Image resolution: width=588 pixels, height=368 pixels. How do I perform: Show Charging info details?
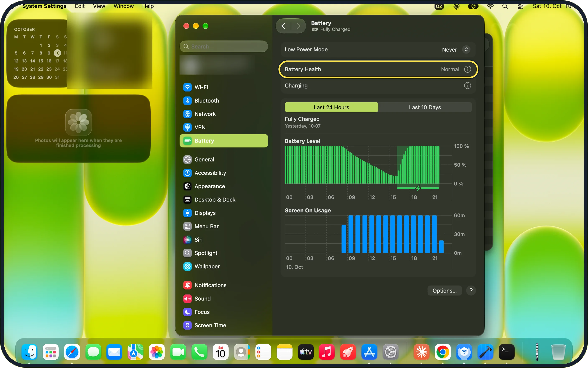(467, 86)
